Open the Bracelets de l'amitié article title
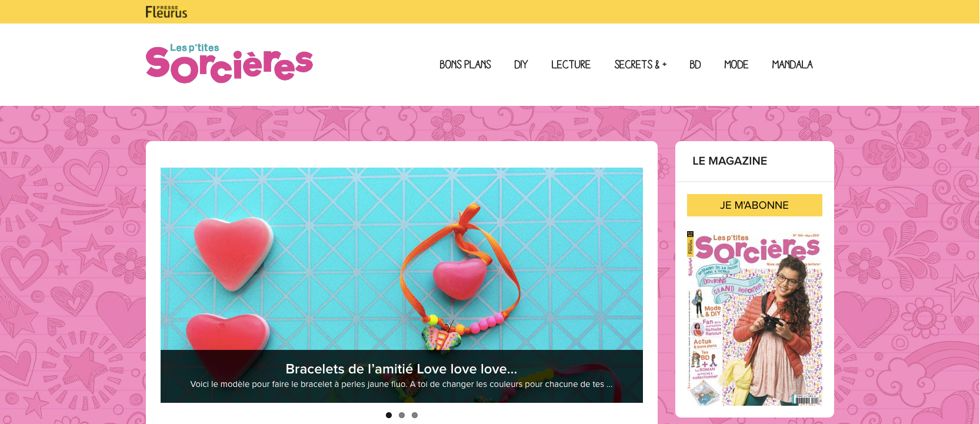Screen dimensions: 980x424 coord(401,369)
